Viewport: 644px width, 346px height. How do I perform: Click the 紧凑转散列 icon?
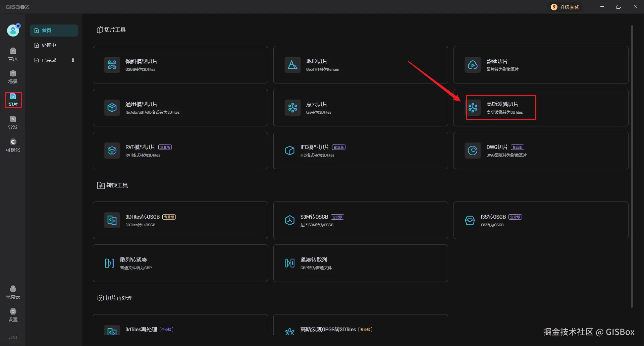pyautogui.click(x=290, y=263)
